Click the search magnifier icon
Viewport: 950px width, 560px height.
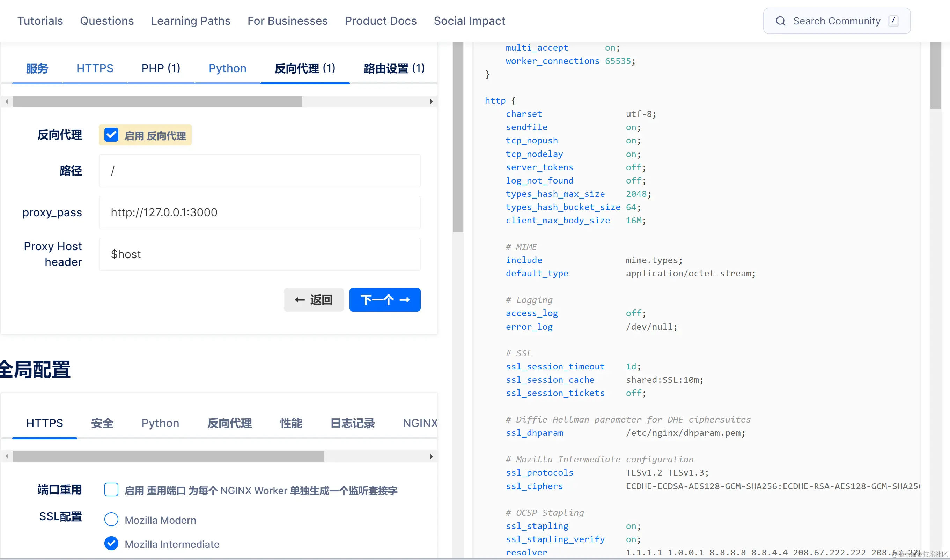pyautogui.click(x=780, y=21)
